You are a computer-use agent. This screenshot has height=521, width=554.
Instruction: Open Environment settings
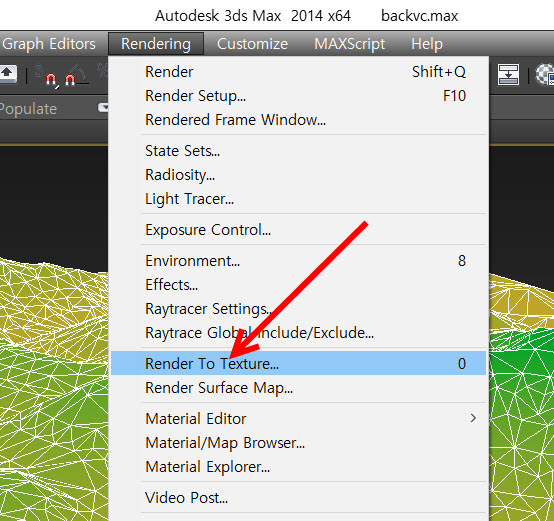299,261
